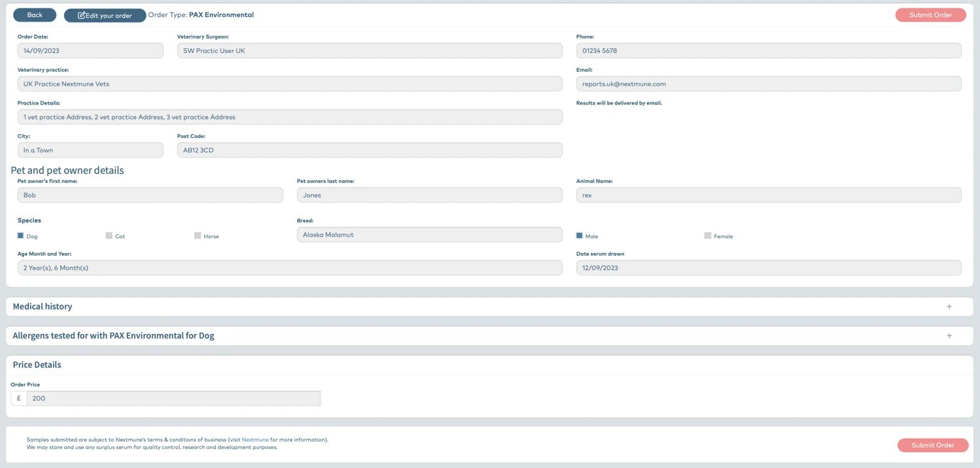This screenshot has height=468, width=980.
Task: Click the Price Details heading
Action: point(37,365)
